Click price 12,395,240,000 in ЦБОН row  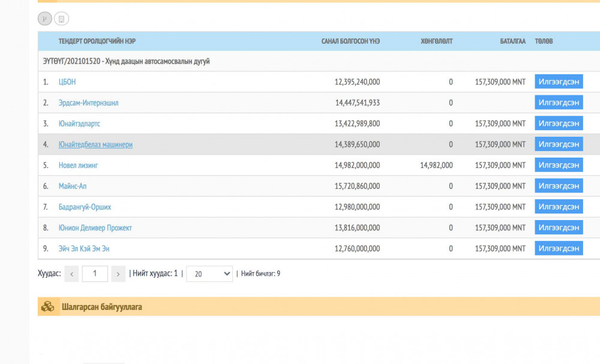(x=357, y=82)
